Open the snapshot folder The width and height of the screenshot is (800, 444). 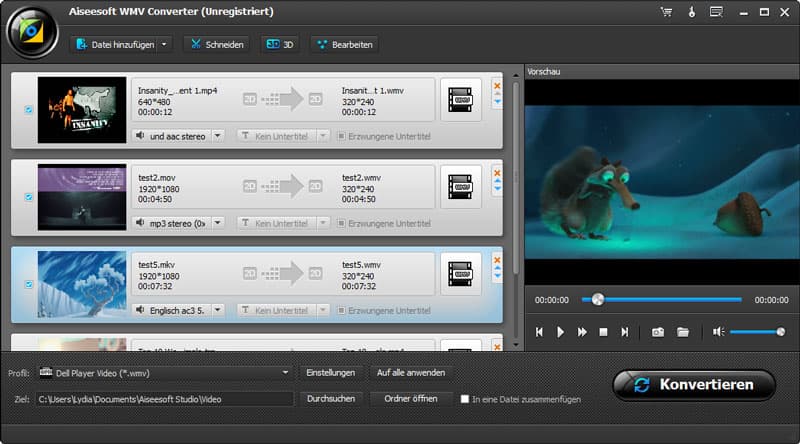click(683, 332)
